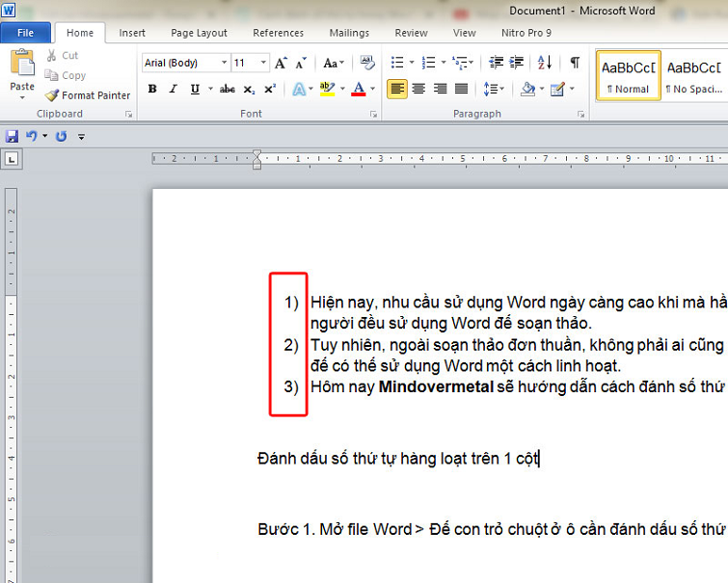Open the font size dropdown
Viewport: 728px width, 583px height.
(x=264, y=63)
